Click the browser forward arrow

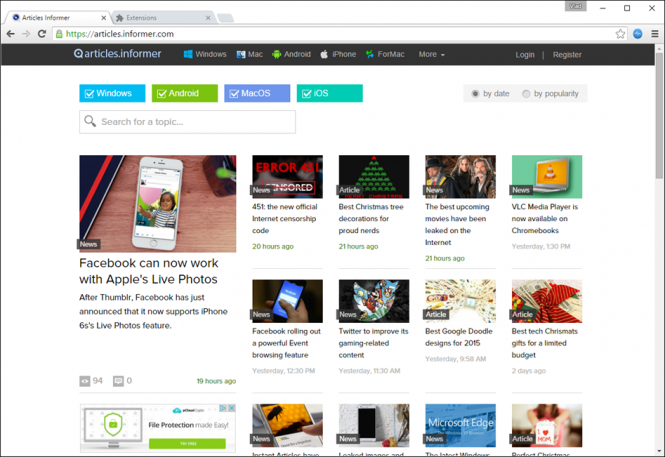tap(26, 34)
